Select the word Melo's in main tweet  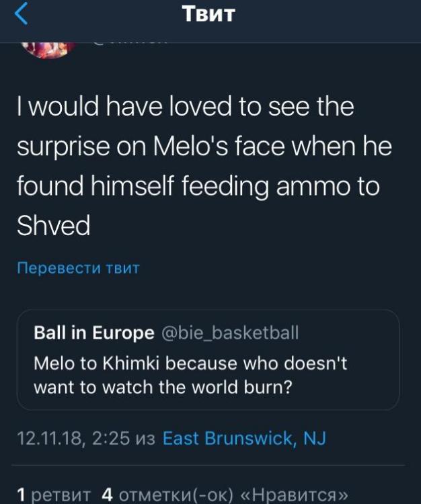pos(188,146)
